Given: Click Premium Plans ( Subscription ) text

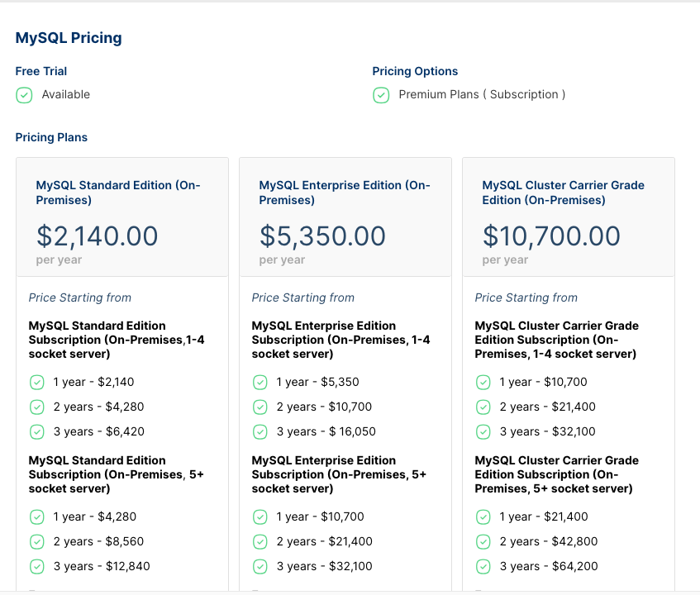Looking at the screenshot, I should point(482,95).
